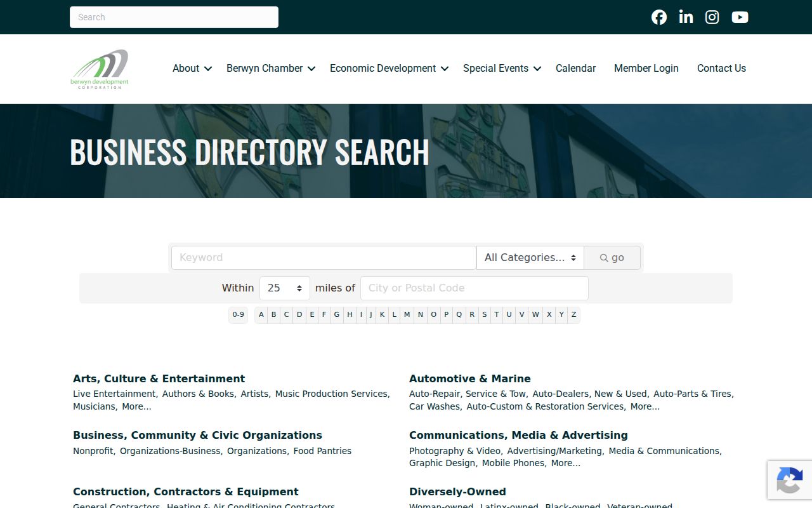812x508 pixels.
Task: Open the Nonprofit subcategory
Action: pos(93,451)
